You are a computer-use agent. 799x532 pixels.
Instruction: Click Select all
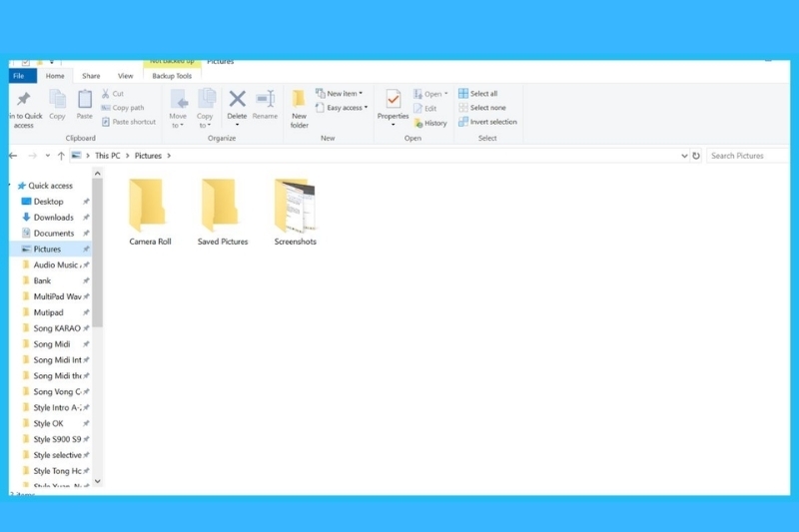click(478, 94)
